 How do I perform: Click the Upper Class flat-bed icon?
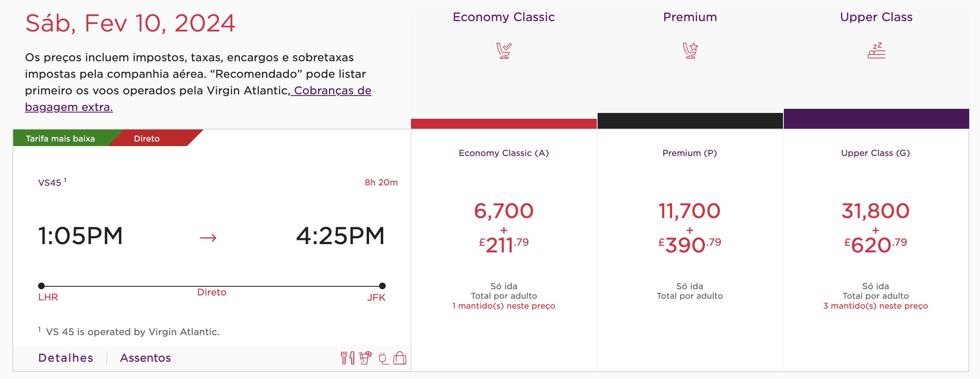876,51
